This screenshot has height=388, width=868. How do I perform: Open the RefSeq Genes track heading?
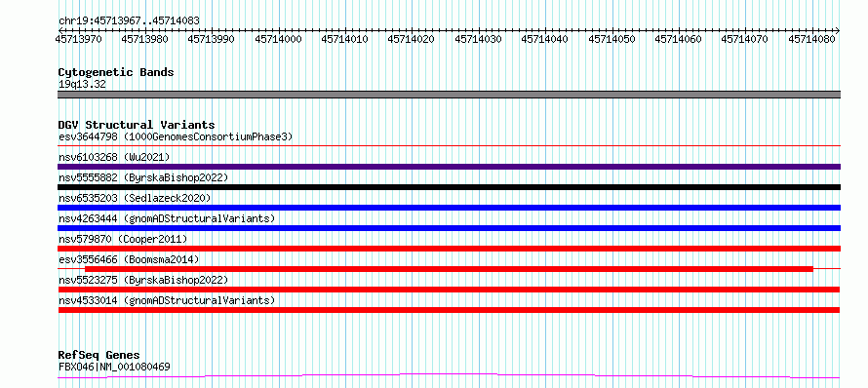pyautogui.click(x=99, y=356)
